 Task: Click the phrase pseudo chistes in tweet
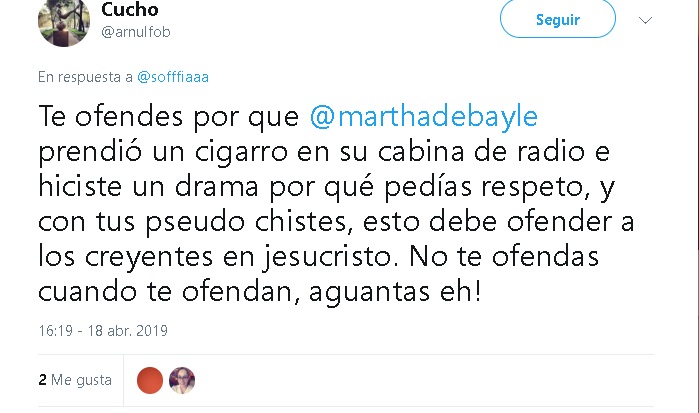pos(247,222)
